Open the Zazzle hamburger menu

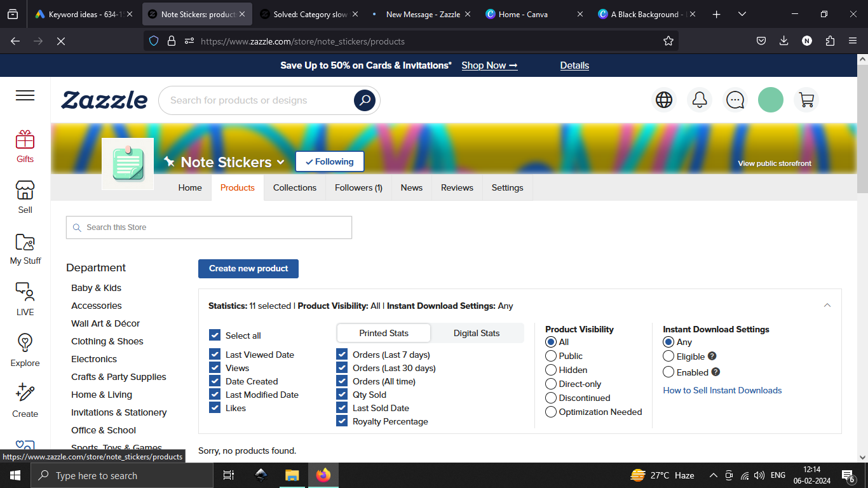pyautogui.click(x=25, y=95)
